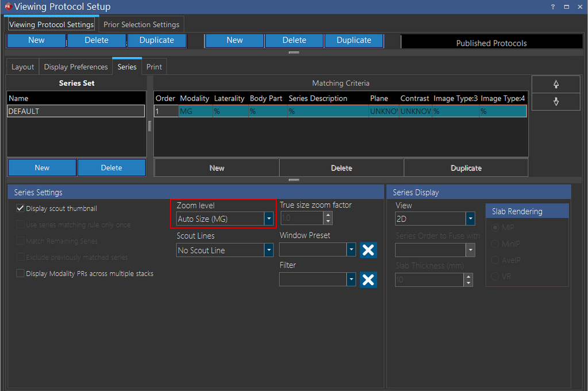588x391 pixels.
Task: Click the help question mark icon
Action: [x=553, y=7]
